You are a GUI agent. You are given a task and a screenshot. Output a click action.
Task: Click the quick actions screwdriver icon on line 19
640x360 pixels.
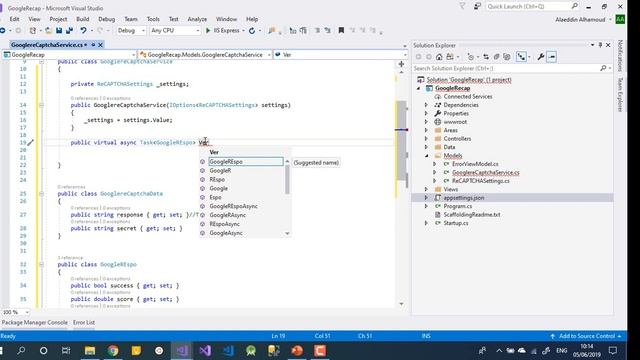coord(31,142)
